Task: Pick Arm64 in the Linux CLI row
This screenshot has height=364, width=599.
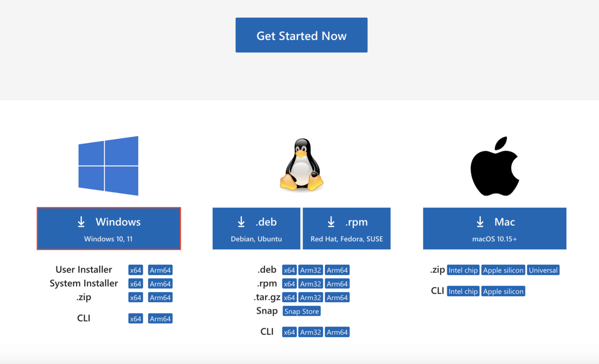Action: click(337, 332)
